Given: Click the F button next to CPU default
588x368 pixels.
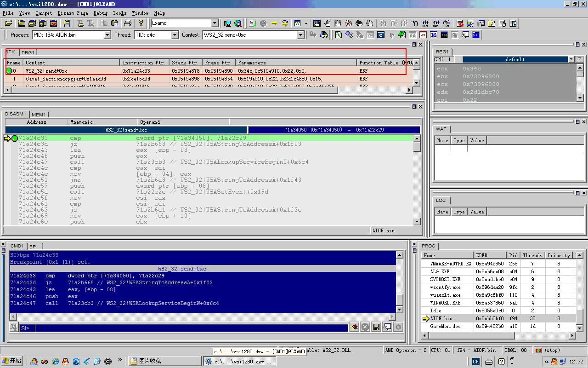Looking at the screenshot, I should (x=580, y=59).
